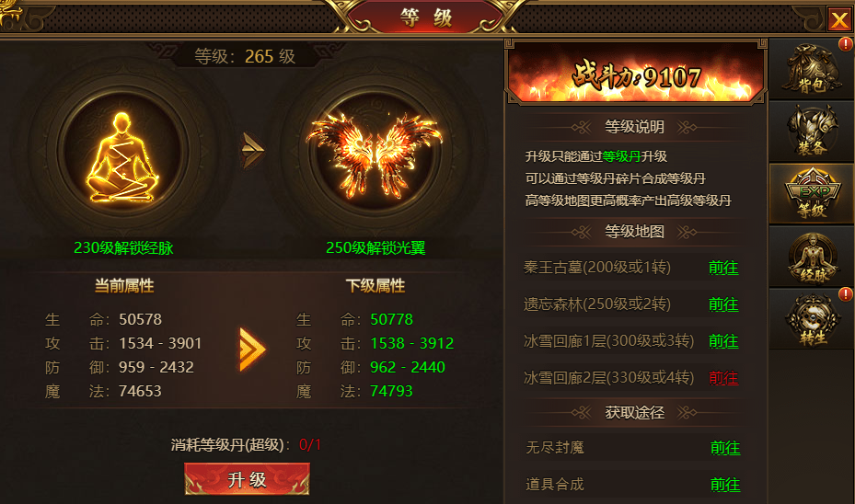
Task: Go to 遗忘森林 via its 前往 link
Action: pyautogui.click(x=723, y=304)
